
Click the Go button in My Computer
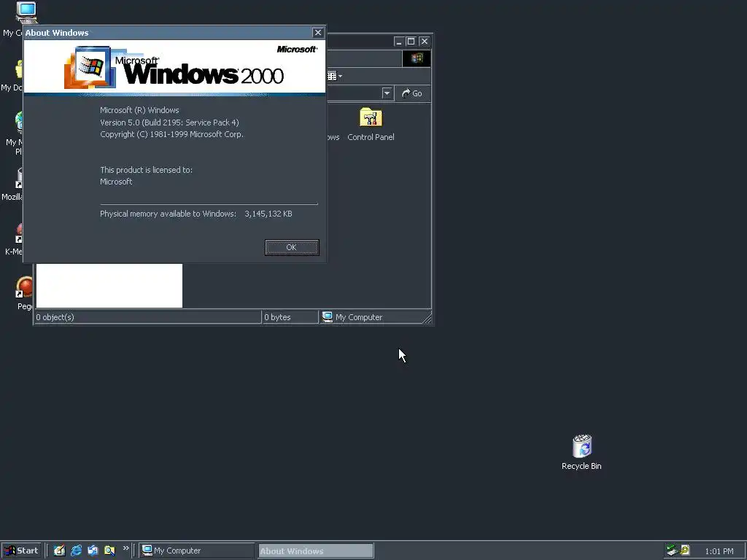pyautogui.click(x=412, y=93)
